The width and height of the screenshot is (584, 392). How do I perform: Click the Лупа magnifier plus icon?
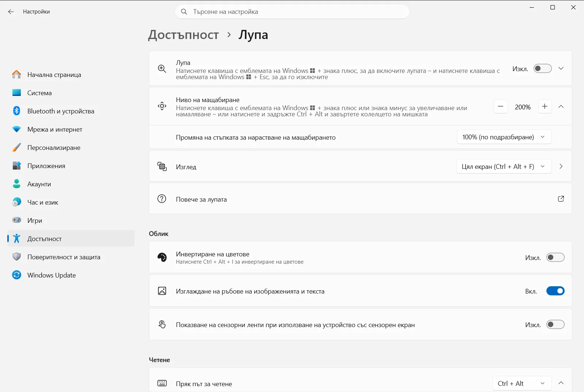point(162,69)
